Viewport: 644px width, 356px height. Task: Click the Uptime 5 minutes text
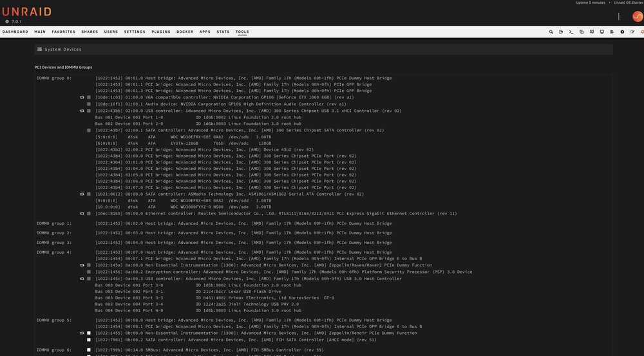[x=591, y=3]
